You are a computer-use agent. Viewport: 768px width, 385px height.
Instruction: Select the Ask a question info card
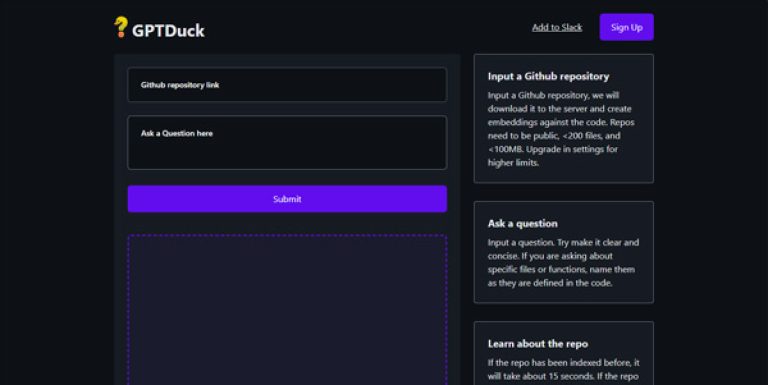click(x=563, y=252)
